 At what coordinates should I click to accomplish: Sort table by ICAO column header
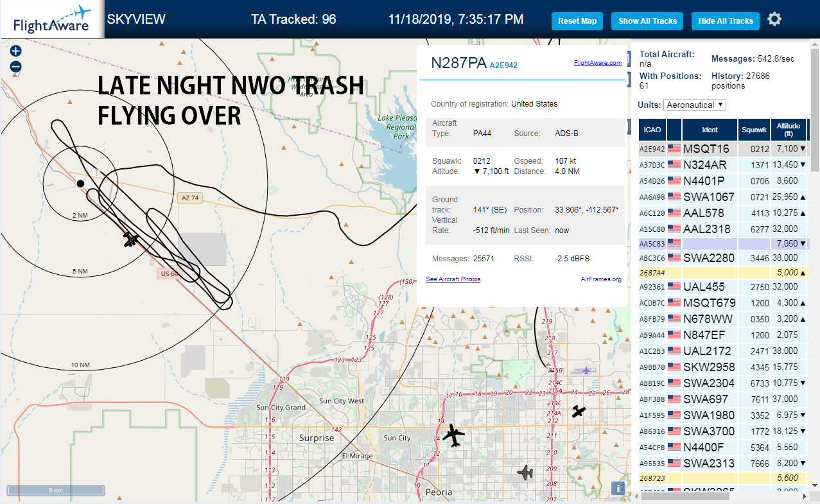(652, 130)
